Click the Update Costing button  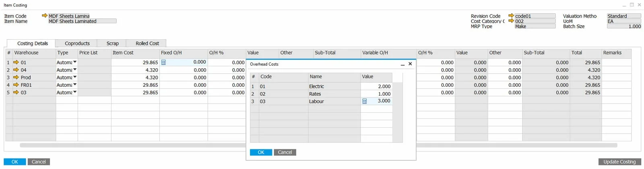619,162
